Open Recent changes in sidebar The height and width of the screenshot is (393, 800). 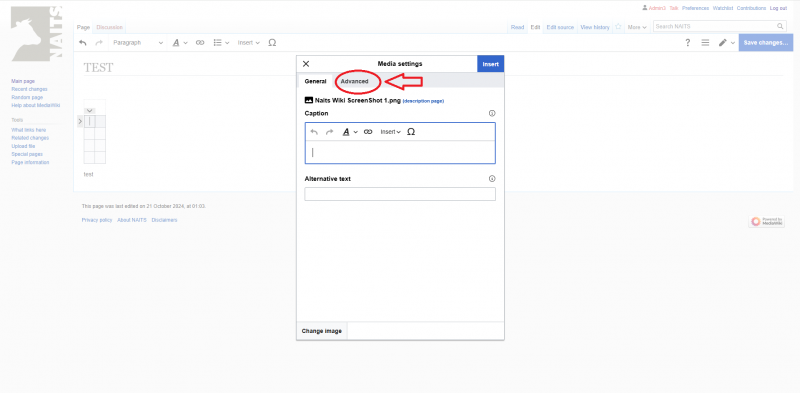[29, 89]
